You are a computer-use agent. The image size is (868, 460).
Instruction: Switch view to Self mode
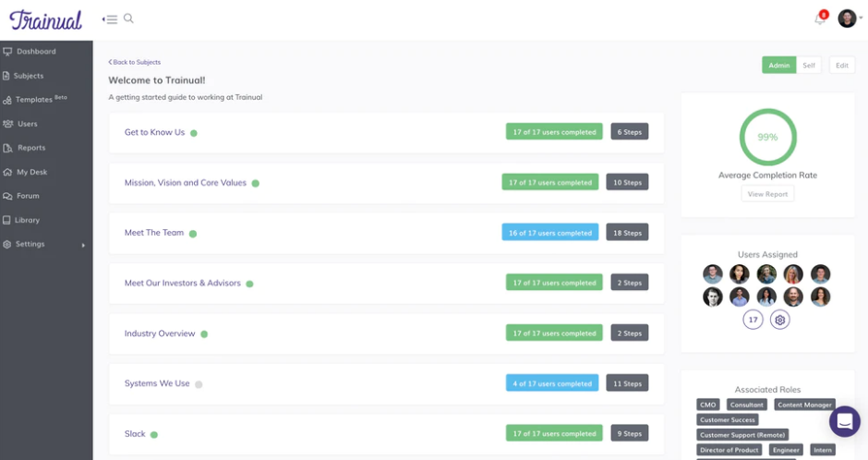coord(809,66)
